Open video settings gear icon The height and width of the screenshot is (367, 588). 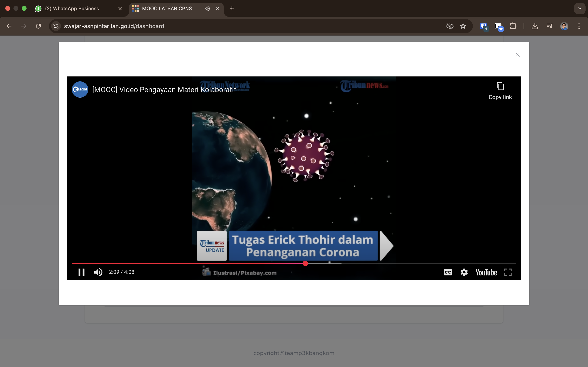click(x=464, y=272)
